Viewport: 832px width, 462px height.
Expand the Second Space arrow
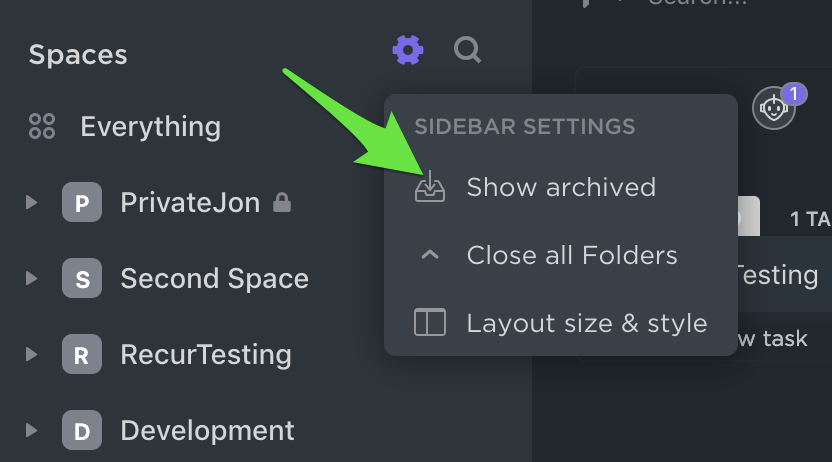click(x=31, y=278)
